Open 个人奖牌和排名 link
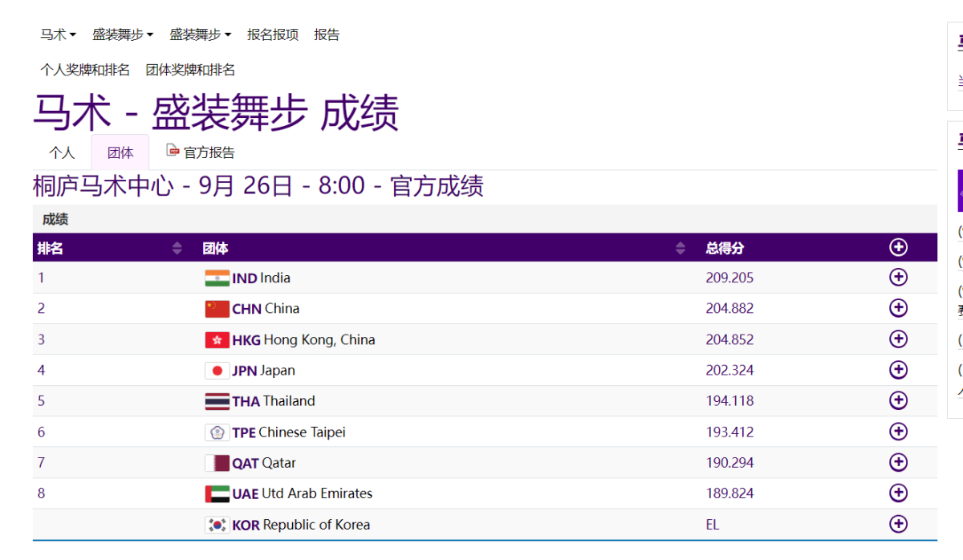Viewport: 963px width, 560px height. 85,70
